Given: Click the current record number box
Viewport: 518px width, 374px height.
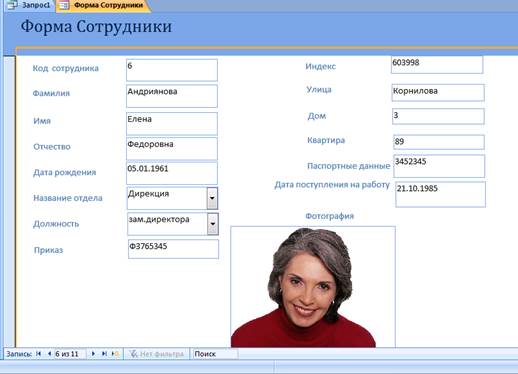Looking at the screenshot, I should (x=70, y=354).
